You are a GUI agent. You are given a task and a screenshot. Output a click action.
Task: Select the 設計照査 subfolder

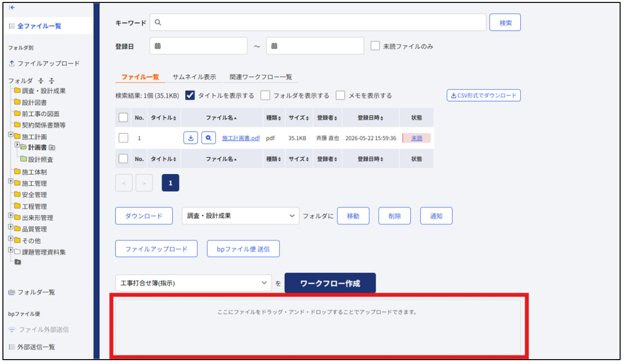pos(37,159)
